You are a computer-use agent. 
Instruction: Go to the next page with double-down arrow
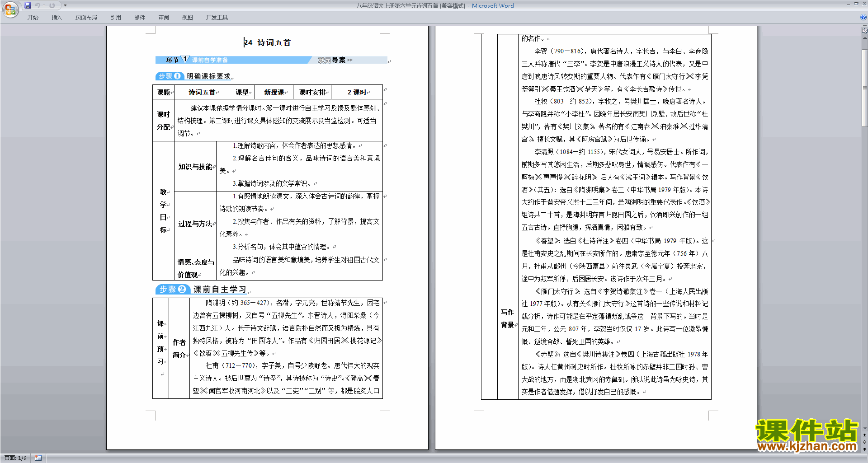coord(864,449)
